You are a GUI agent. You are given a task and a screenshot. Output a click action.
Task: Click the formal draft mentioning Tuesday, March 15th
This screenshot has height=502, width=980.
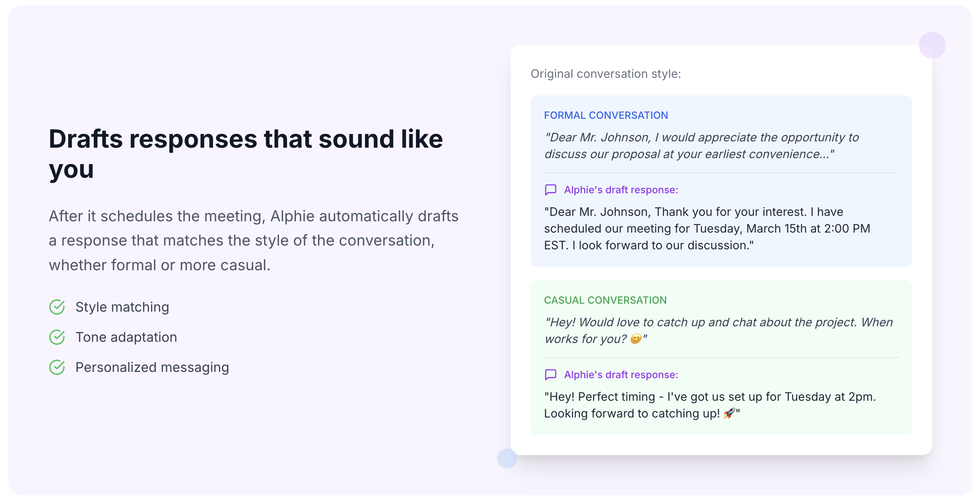click(707, 228)
